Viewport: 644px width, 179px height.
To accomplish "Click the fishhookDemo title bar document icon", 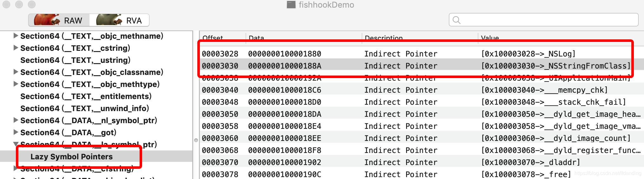I will (x=291, y=5).
